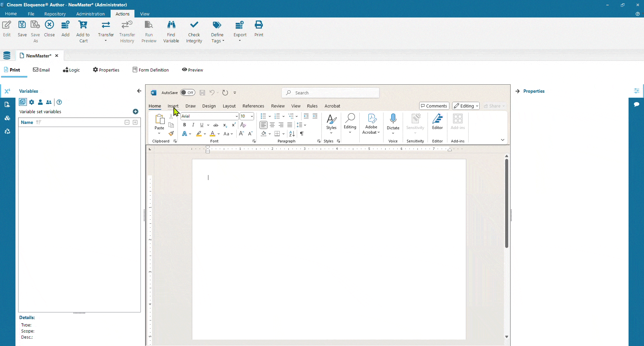
Task: Open the Form Definition tab
Action: pyautogui.click(x=151, y=70)
